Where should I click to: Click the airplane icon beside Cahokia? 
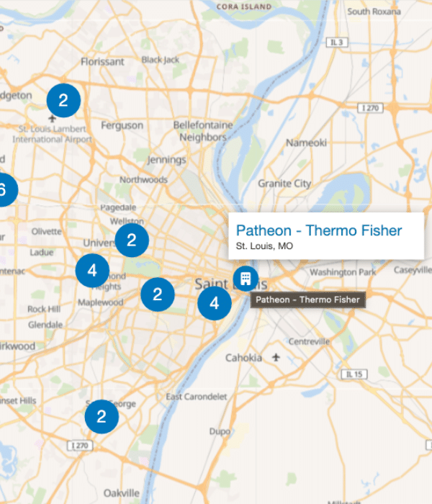click(x=276, y=357)
